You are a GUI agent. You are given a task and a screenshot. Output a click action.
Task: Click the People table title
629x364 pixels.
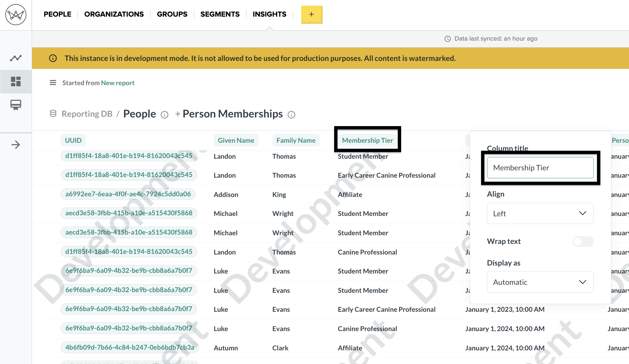pos(140,114)
